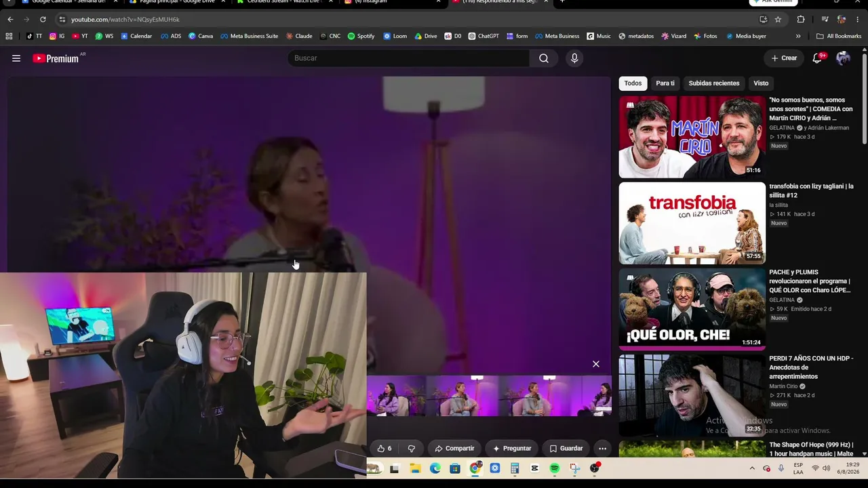Screen dimensions: 868x488
Task: Reload the page in Chrome
Action: (x=43, y=20)
